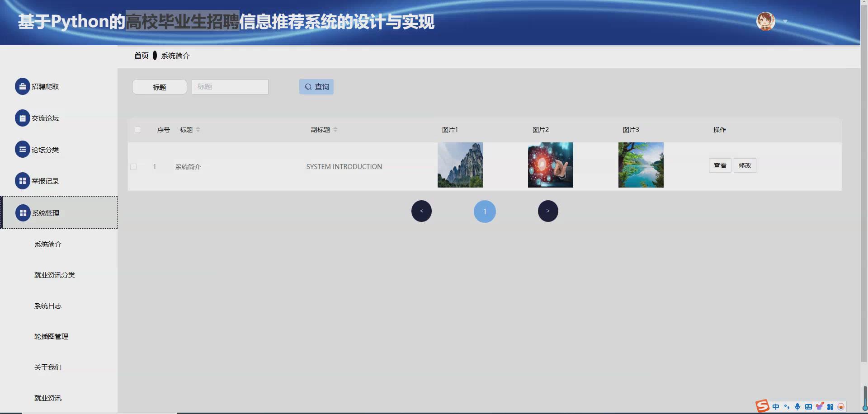This screenshot has width=868, height=414.
Task: Open 举报记录 via its sidebar icon
Action: [23, 180]
